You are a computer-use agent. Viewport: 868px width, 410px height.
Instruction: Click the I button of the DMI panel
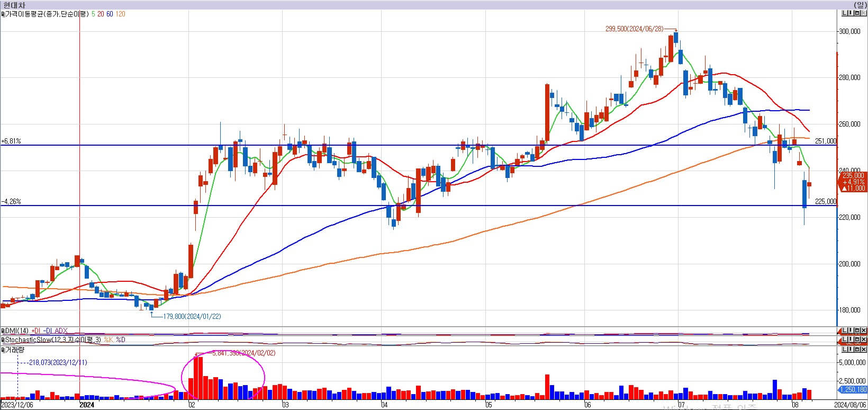tap(851, 330)
